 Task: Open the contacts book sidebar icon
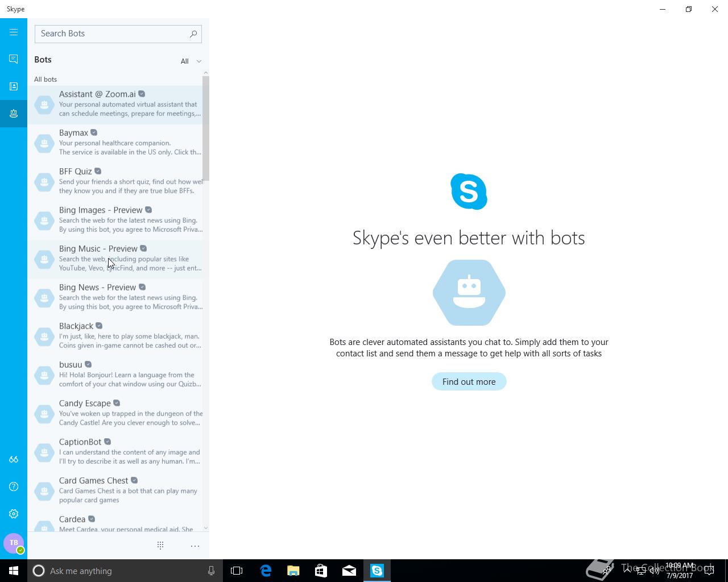tap(14, 86)
